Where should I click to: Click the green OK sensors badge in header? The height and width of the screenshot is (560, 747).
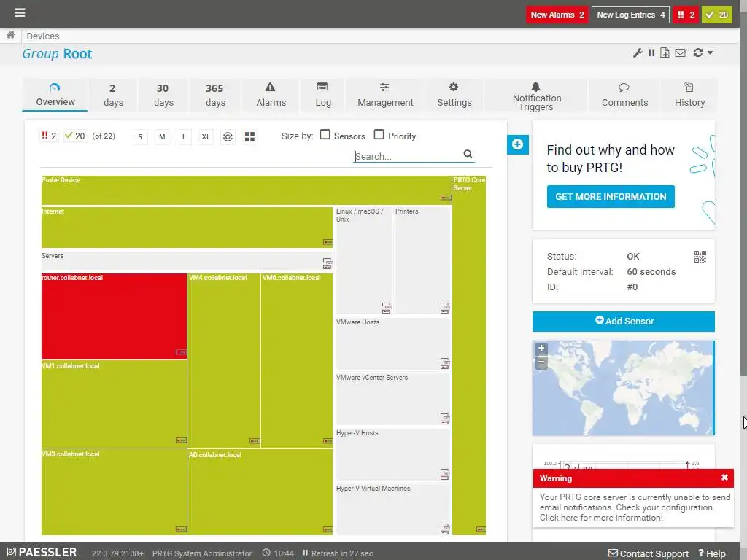(716, 15)
